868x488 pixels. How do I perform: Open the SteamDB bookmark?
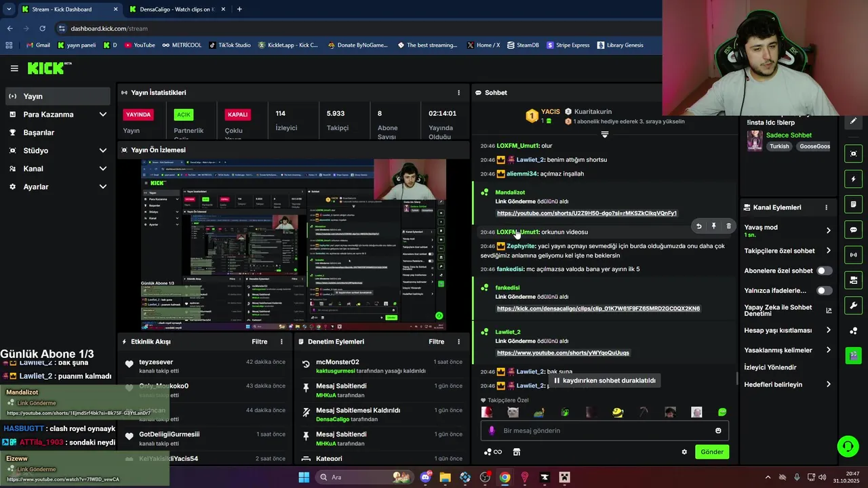point(523,45)
